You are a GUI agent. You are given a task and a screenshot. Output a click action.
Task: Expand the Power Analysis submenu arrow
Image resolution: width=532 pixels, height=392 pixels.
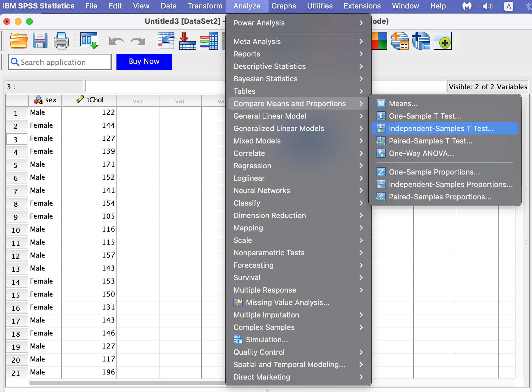tap(361, 23)
